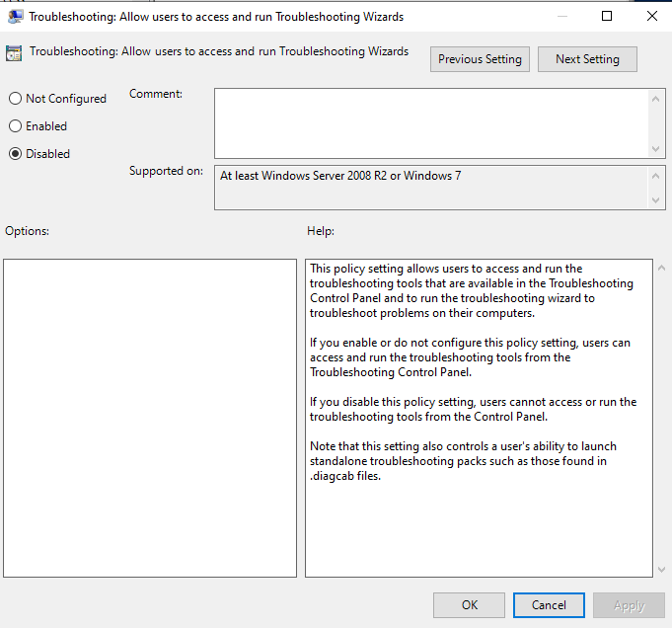Go to Previous Setting
Screen dimensions: 672x628
point(480,59)
